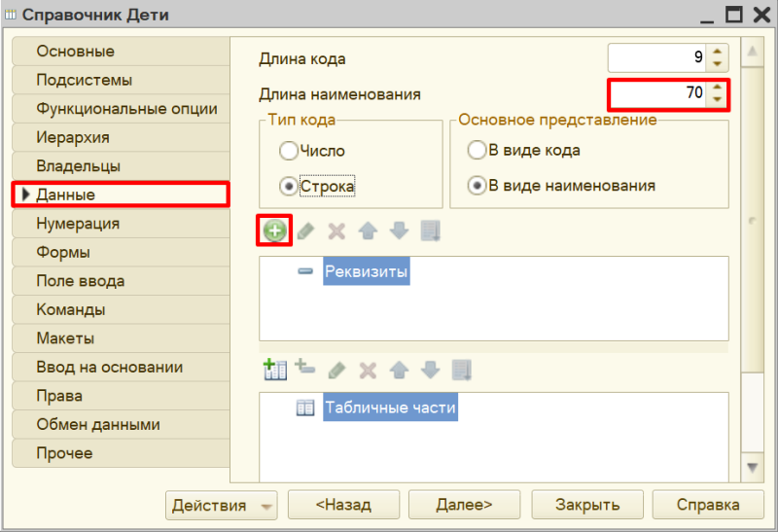Increase Длина кода with up arrow

[718, 52]
